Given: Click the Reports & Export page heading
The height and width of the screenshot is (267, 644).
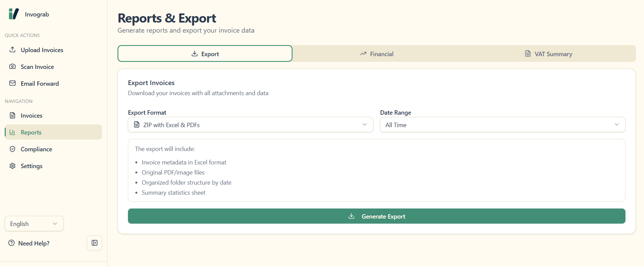Looking at the screenshot, I should [167, 18].
